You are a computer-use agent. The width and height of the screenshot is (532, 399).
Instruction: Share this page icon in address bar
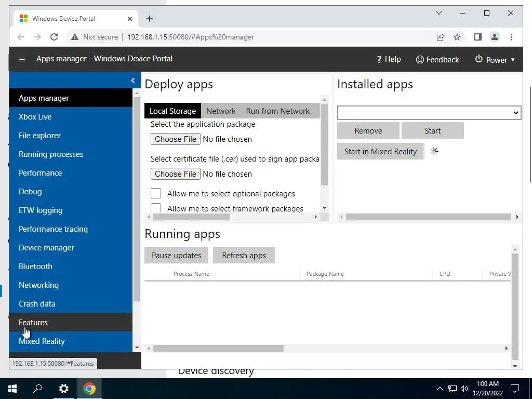click(x=441, y=37)
